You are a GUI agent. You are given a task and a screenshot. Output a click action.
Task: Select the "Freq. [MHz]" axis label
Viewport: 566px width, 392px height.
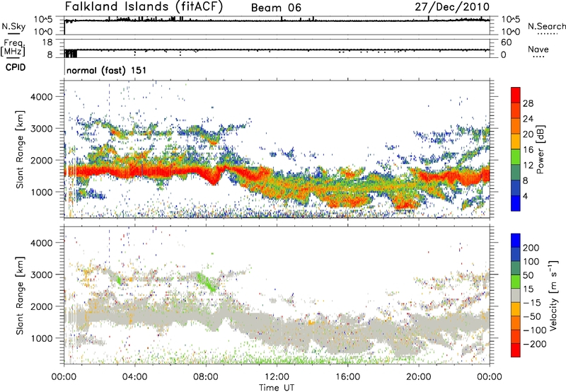[13, 47]
